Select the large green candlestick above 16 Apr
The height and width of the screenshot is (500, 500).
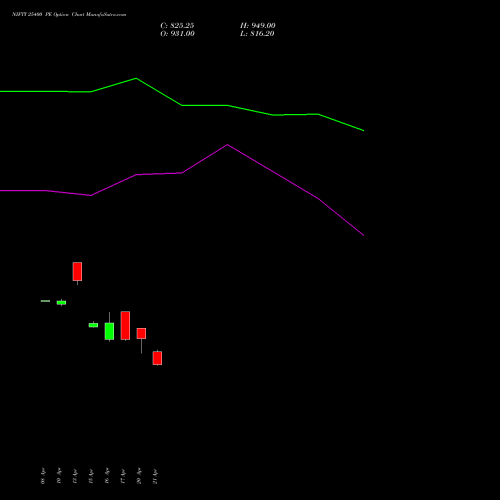click(x=109, y=331)
